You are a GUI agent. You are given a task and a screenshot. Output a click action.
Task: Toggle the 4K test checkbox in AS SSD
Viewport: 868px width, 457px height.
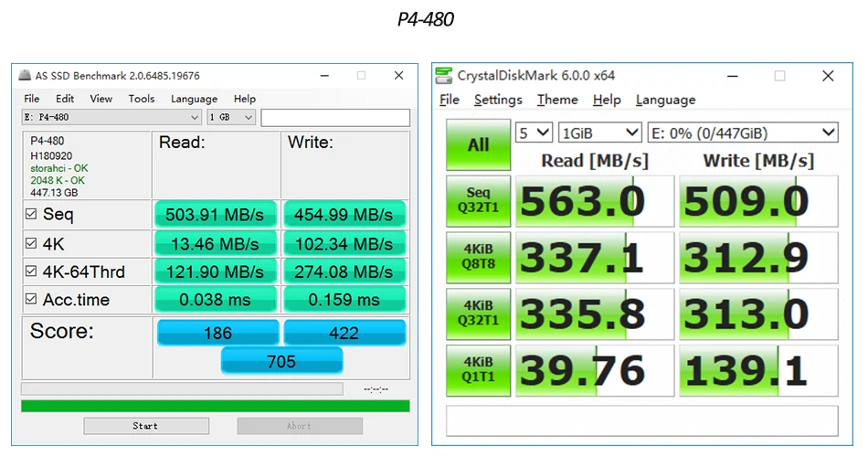tap(31, 243)
